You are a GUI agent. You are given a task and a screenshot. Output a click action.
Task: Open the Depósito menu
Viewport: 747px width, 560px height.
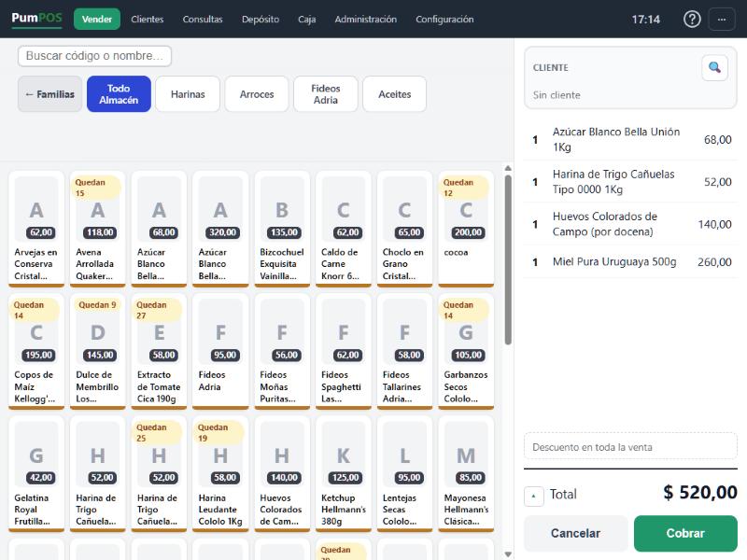pyautogui.click(x=261, y=20)
